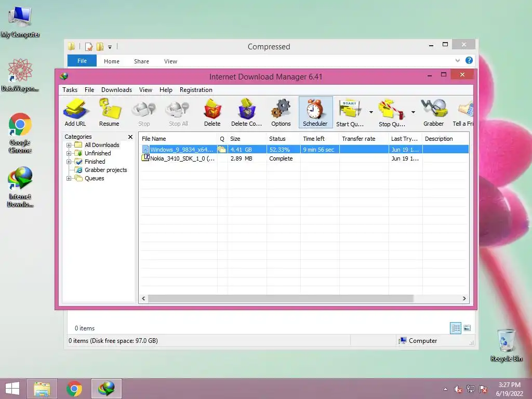
Task: Switch Explorer to details view icon
Action: (456, 328)
